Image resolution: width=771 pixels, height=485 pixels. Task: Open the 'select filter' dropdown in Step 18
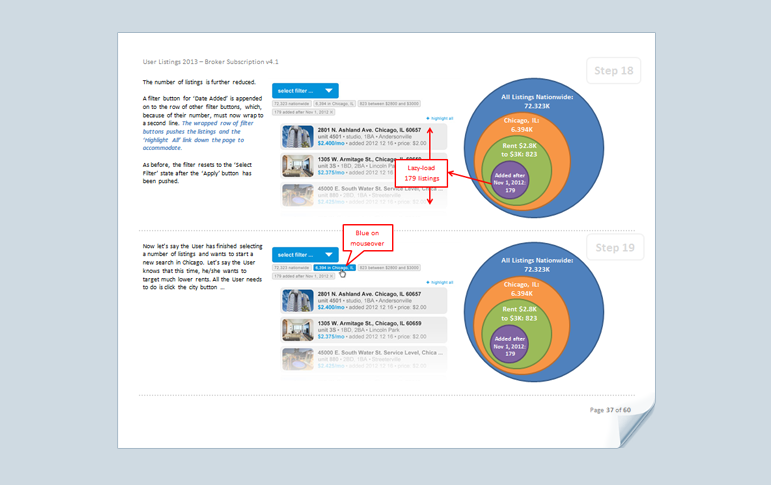[x=305, y=91]
